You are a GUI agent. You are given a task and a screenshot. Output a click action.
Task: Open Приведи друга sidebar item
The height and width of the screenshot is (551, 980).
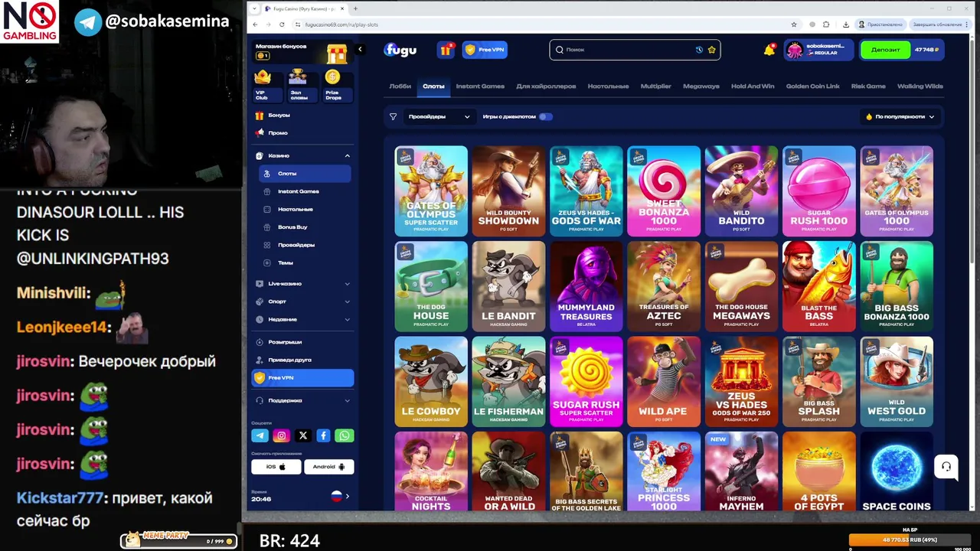(x=303, y=360)
